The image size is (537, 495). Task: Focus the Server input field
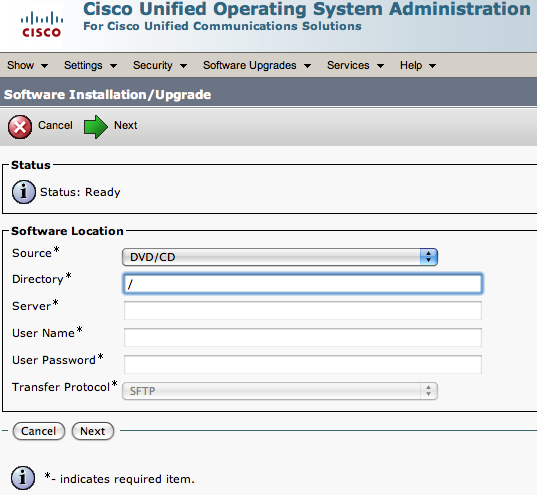[x=303, y=310]
